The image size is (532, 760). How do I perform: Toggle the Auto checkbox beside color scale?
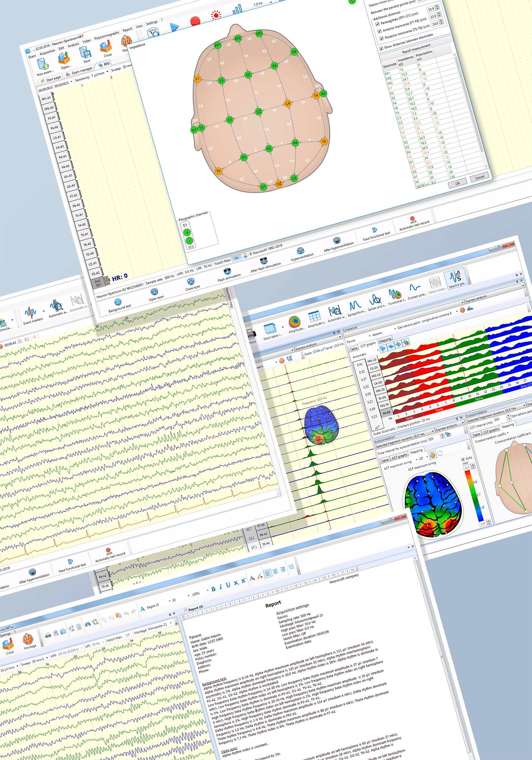[x=463, y=460]
